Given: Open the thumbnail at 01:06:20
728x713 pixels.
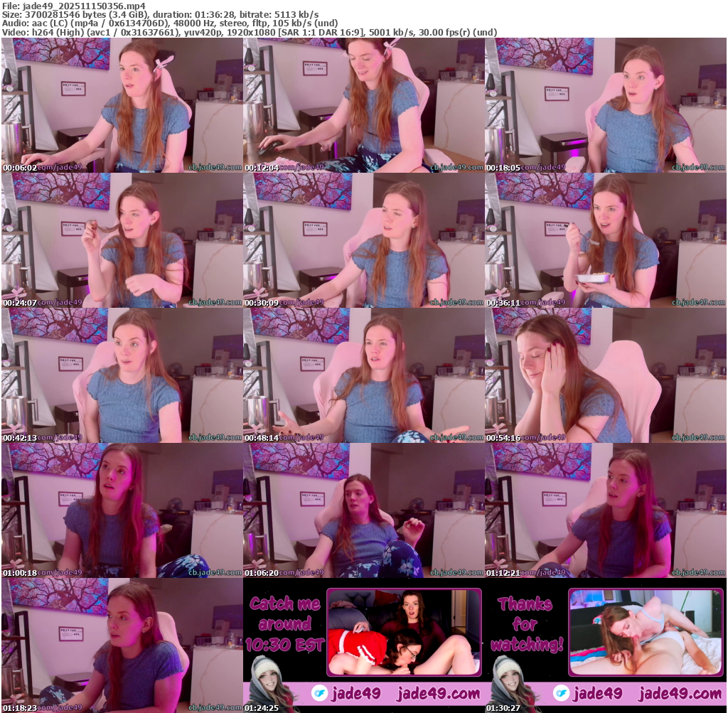Looking at the screenshot, I should click(363, 510).
